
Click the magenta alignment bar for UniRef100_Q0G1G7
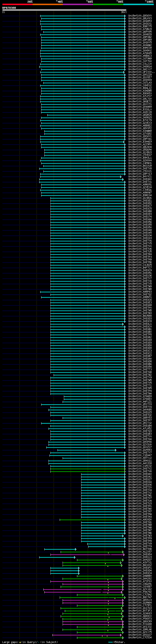point(87,635)
